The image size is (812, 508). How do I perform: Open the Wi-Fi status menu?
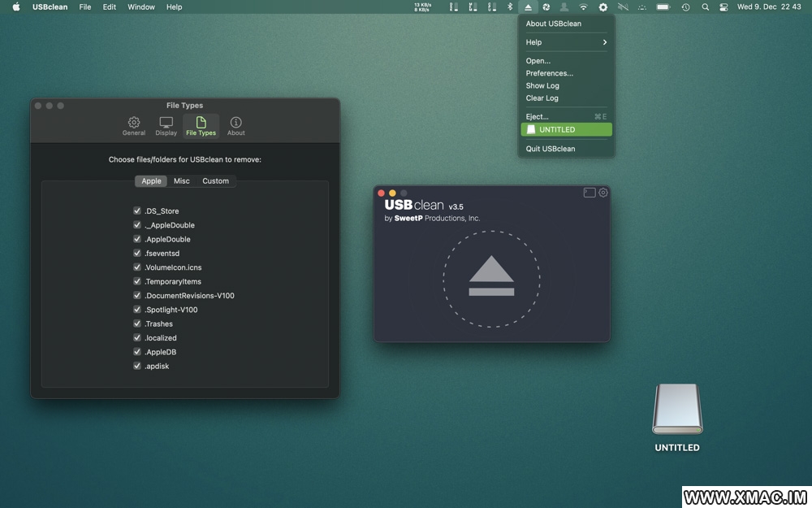click(583, 7)
